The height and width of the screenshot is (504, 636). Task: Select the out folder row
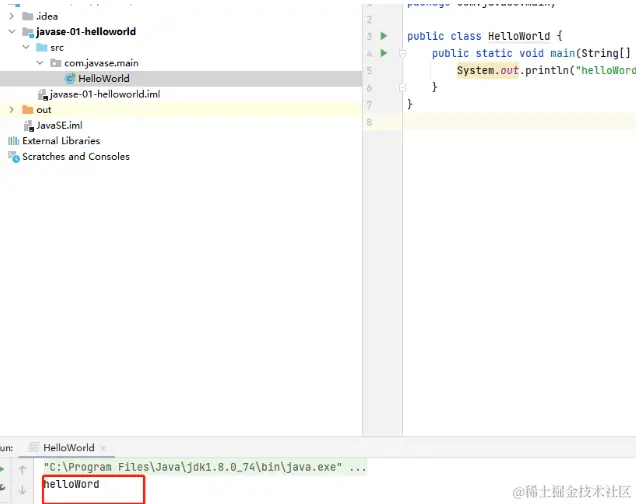coord(181,109)
